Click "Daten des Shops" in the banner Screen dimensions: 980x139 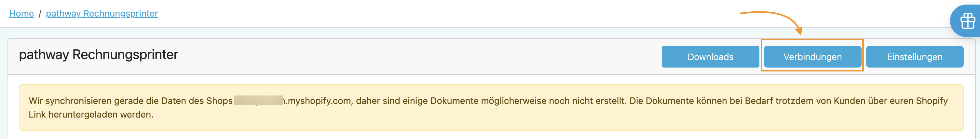pos(197,101)
